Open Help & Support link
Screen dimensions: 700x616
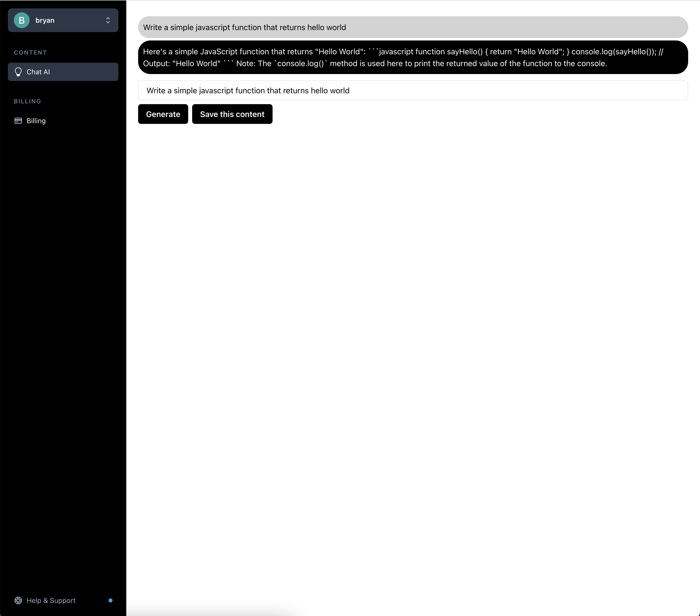pyautogui.click(x=51, y=600)
